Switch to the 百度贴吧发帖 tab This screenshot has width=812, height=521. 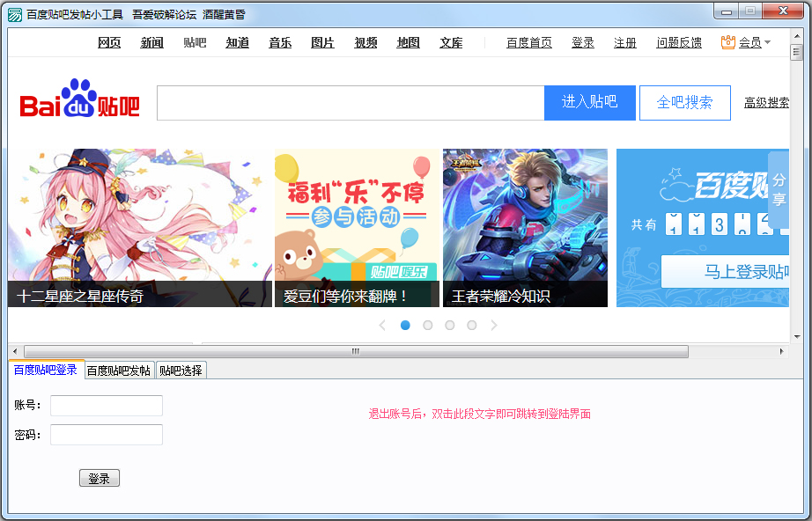(x=119, y=371)
